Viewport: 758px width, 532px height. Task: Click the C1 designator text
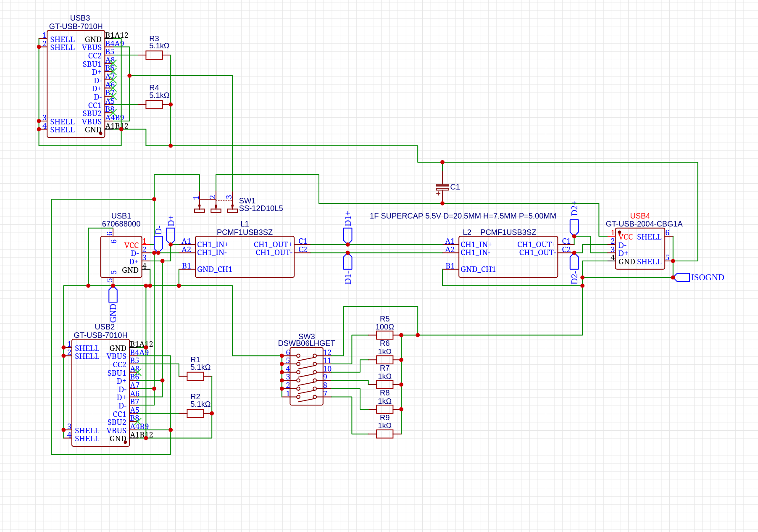point(455,187)
